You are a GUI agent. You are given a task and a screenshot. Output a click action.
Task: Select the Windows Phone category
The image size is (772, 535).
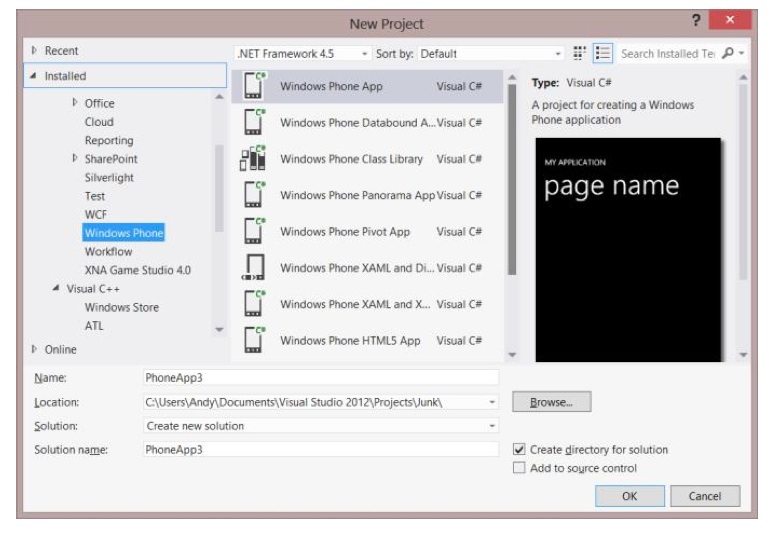click(124, 233)
